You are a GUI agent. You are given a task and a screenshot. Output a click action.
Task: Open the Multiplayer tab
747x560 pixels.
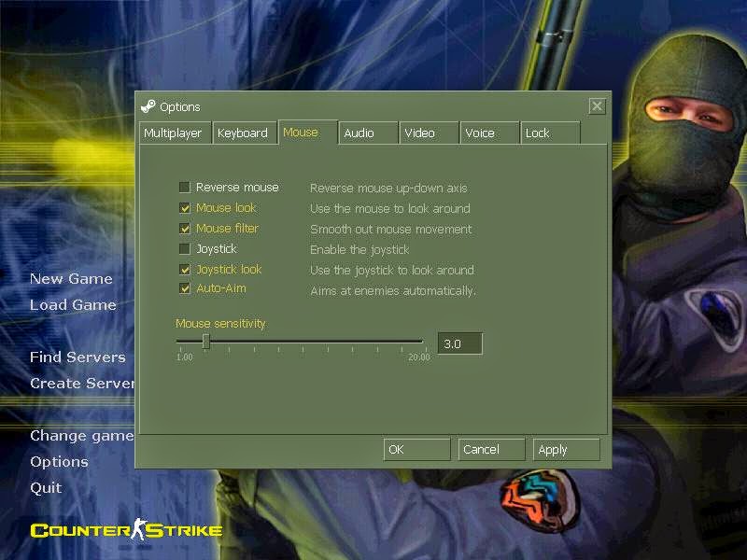(174, 133)
